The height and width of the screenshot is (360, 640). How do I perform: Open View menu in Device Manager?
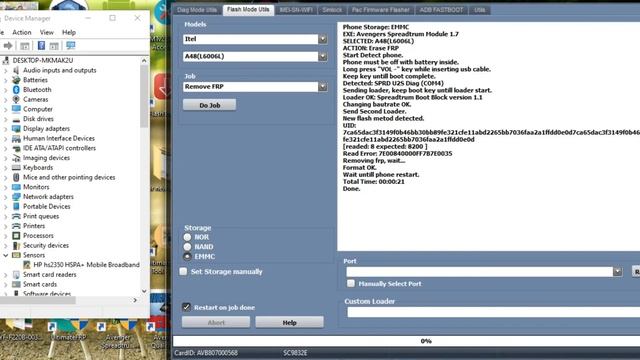(47, 32)
